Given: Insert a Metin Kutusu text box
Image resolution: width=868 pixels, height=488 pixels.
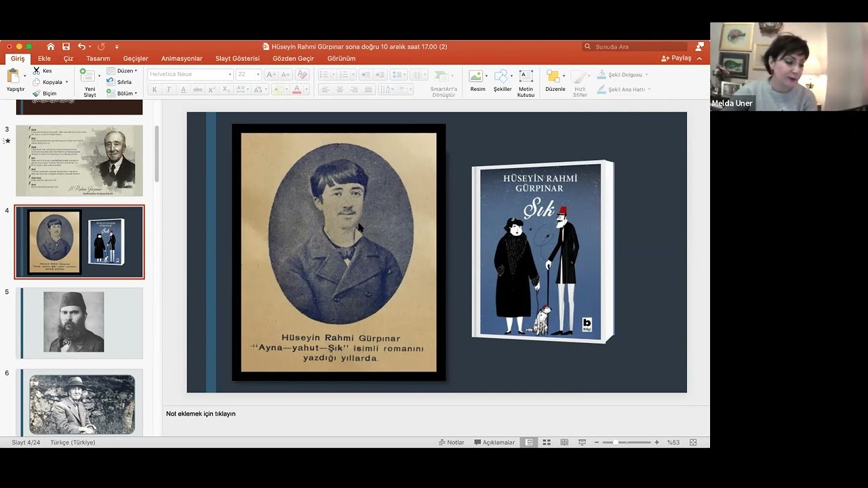Looking at the screenshot, I should tap(526, 83).
